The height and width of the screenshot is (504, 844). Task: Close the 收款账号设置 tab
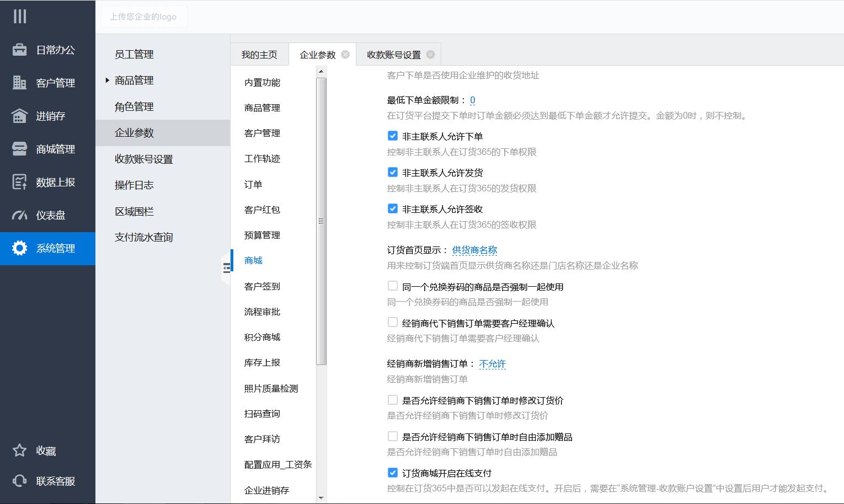coord(430,55)
